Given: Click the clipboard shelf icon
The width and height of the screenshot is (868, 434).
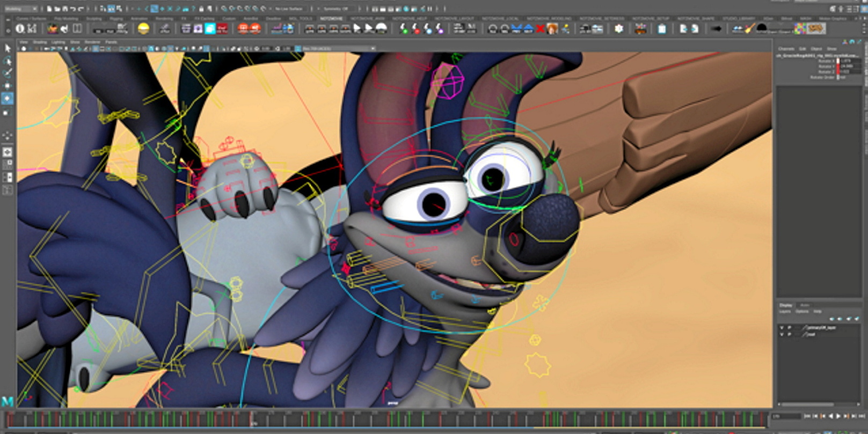Looking at the screenshot, I should [662, 28].
